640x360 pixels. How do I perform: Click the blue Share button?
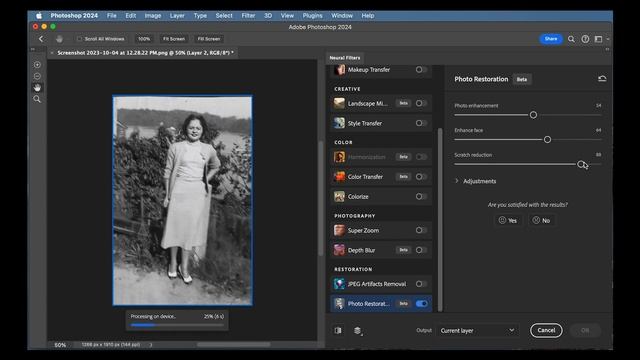pyautogui.click(x=551, y=39)
